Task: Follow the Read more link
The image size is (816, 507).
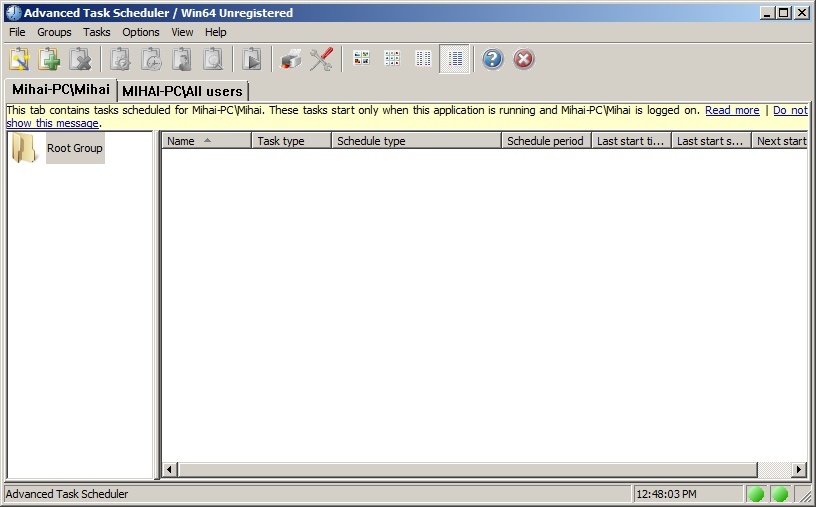Action: tap(732, 110)
